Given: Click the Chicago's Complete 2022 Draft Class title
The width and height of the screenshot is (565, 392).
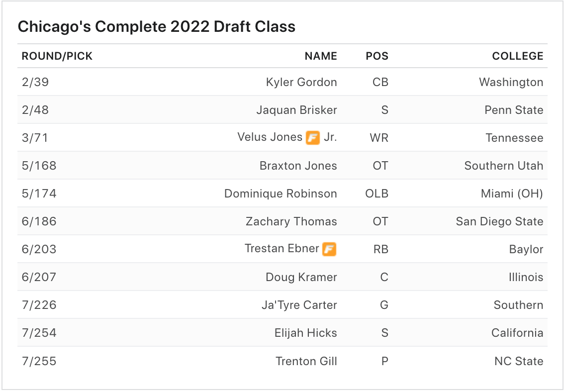Looking at the screenshot, I should pos(156,27).
